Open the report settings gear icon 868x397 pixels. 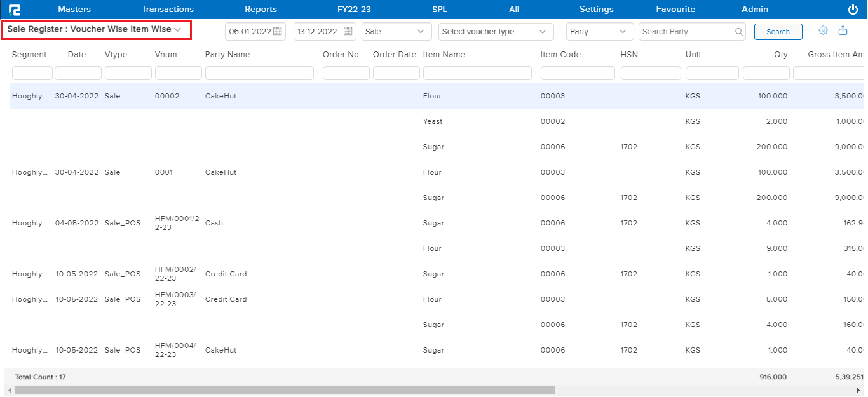(x=823, y=30)
